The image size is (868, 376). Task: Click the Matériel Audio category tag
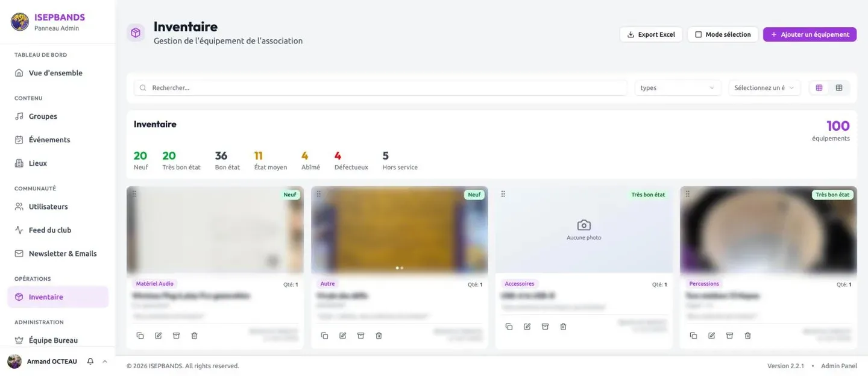pyautogui.click(x=154, y=284)
